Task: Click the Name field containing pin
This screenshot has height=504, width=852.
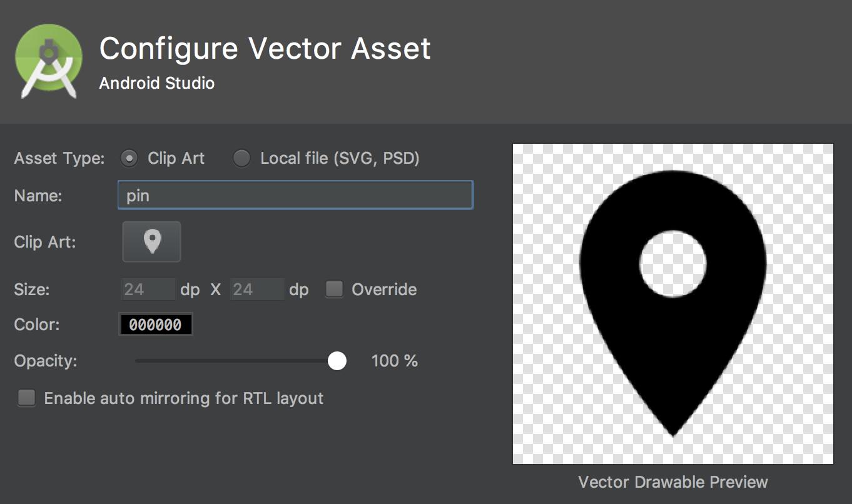Action: (x=295, y=196)
